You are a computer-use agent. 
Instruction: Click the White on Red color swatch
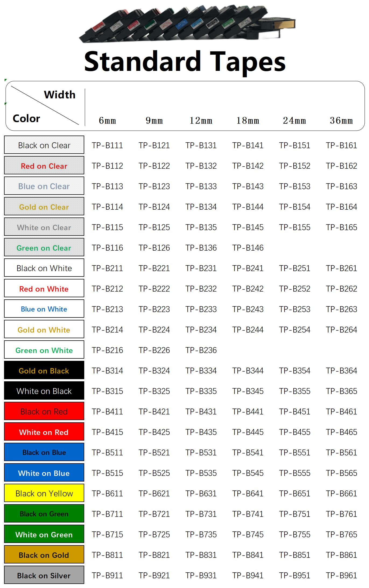(44, 432)
